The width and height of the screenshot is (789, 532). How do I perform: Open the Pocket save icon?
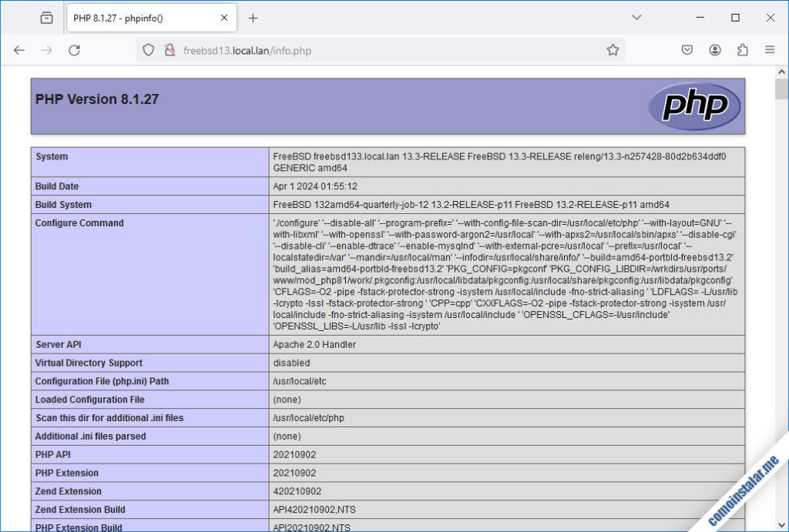[687, 49]
